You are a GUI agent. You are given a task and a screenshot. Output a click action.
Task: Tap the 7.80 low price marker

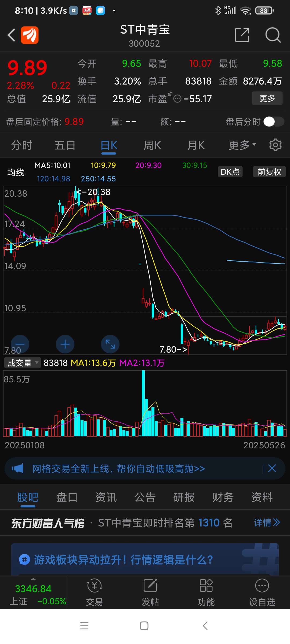click(173, 349)
